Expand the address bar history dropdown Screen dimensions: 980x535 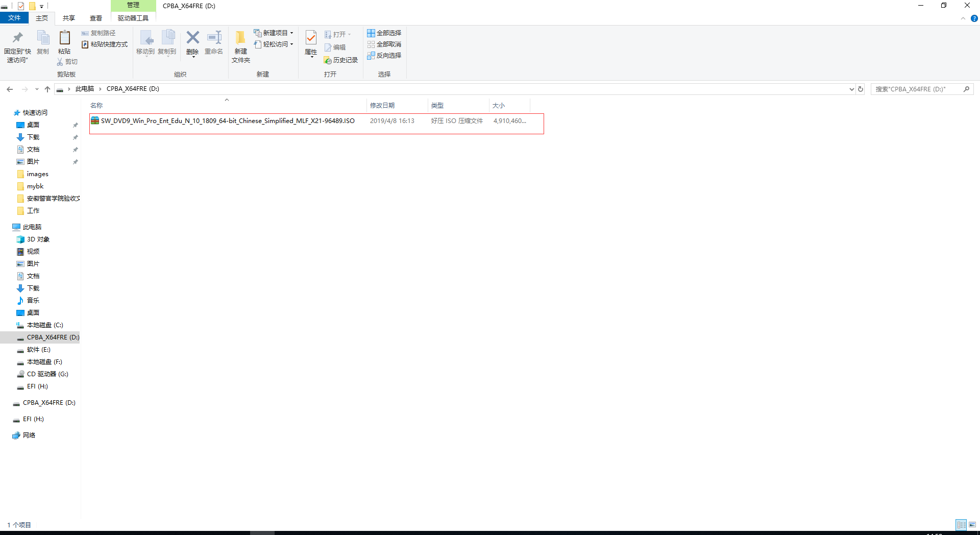click(x=851, y=89)
